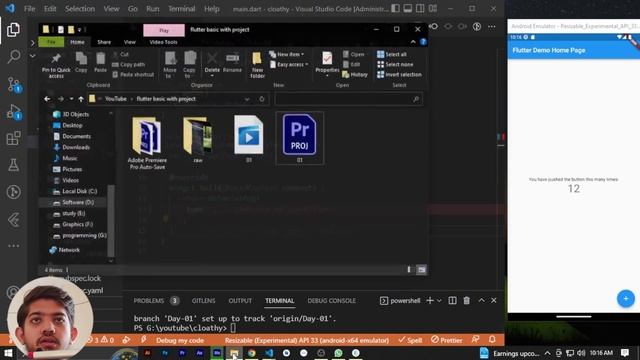Click Invert selection in the ribbon
640x360 pixels.
pyautogui.click(x=399, y=74)
